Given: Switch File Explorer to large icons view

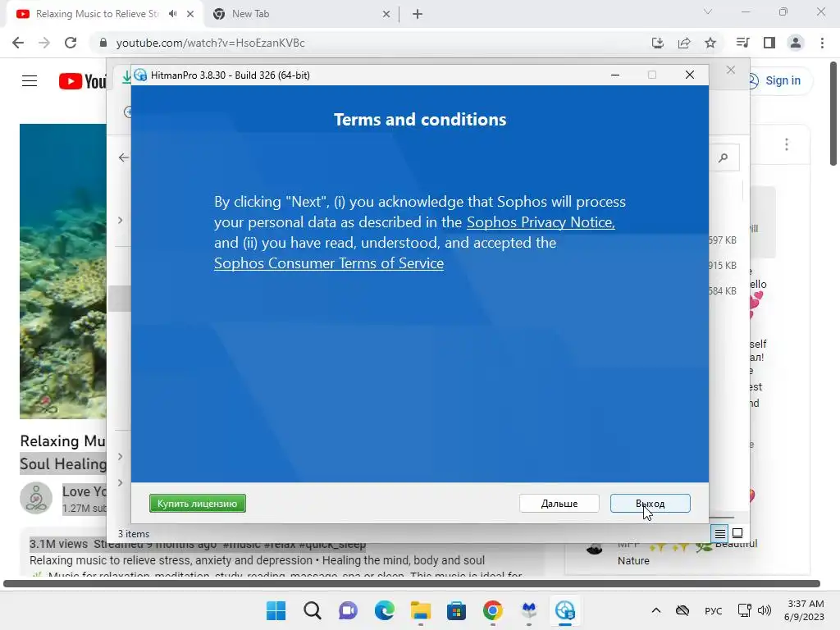Looking at the screenshot, I should (x=737, y=533).
